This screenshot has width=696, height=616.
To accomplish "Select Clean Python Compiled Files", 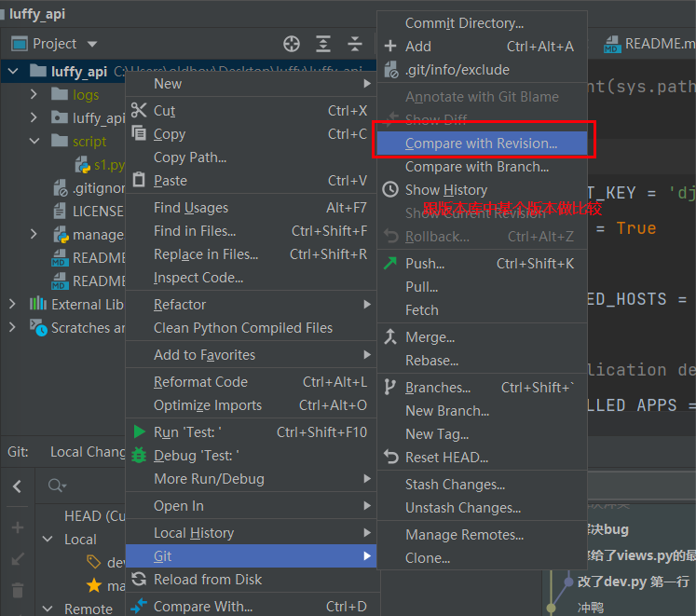I will click(252, 328).
